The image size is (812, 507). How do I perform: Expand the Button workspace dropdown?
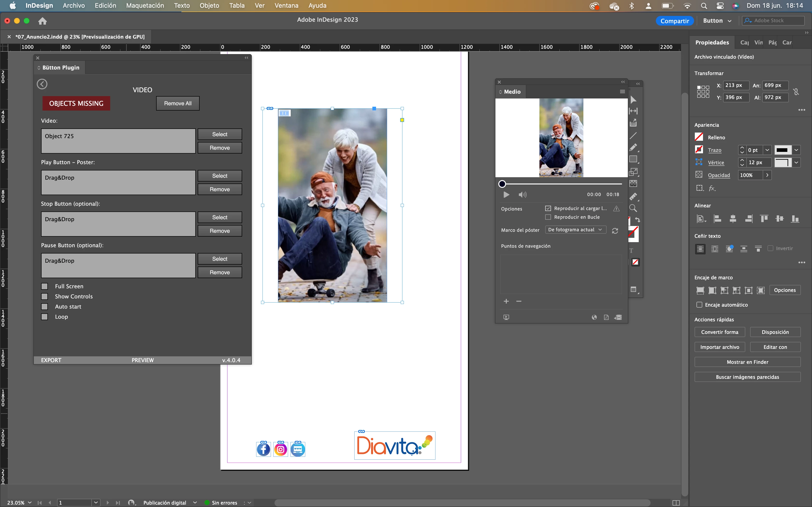717,21
